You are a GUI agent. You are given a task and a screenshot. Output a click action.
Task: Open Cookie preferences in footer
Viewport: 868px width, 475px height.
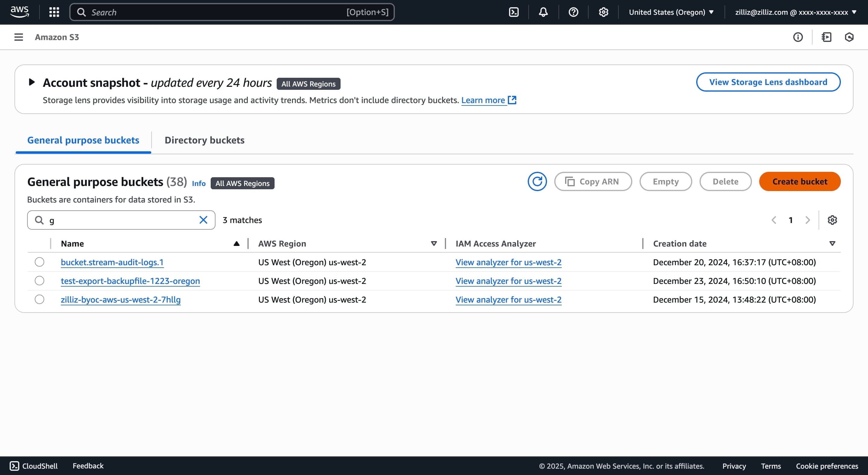click(x=827, y=466)
